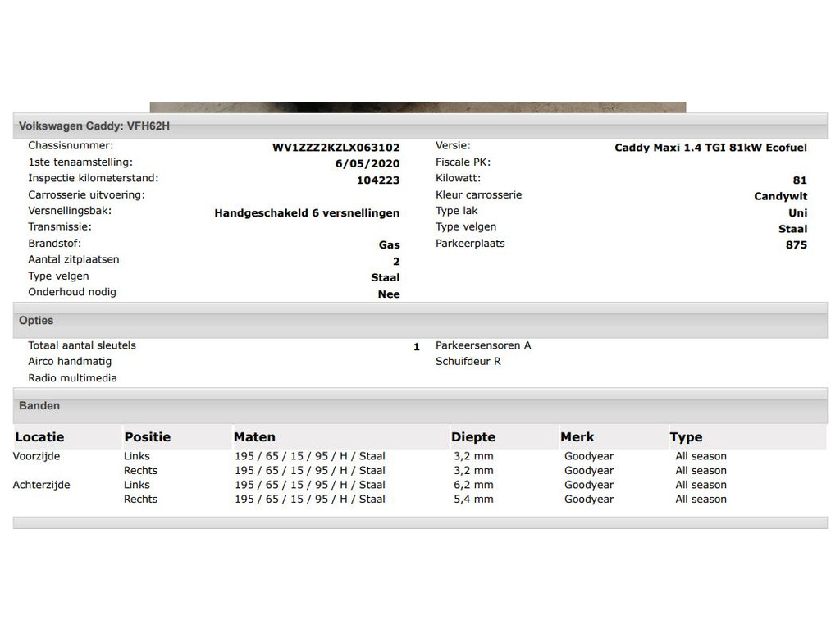Click Handgeschakeld 6 versnellingen value
Screen dimensions: 840x630
[x=307, y=212]
